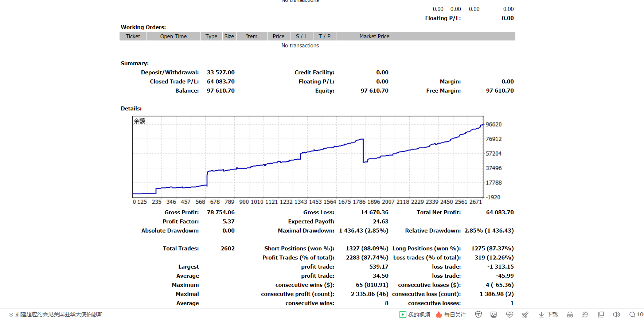644x320 pixels.
Task: Click the Size column header
Action: pos(229,36)
